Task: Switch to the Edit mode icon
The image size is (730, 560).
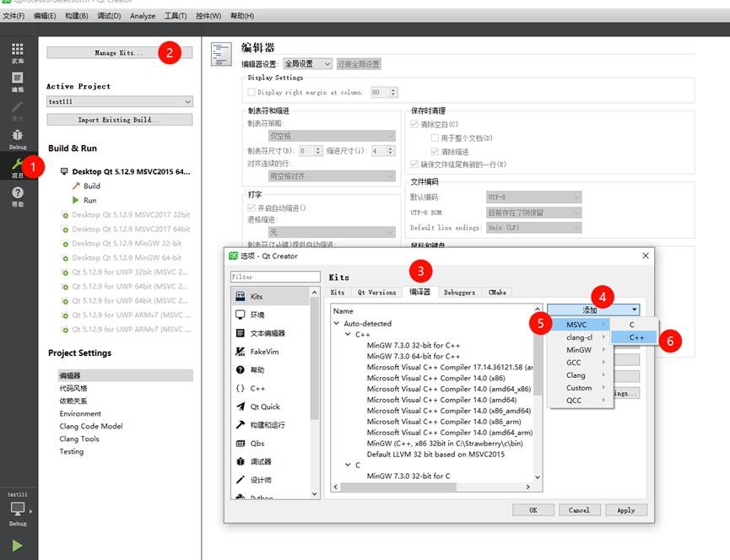Action: [x=17, y=78]
